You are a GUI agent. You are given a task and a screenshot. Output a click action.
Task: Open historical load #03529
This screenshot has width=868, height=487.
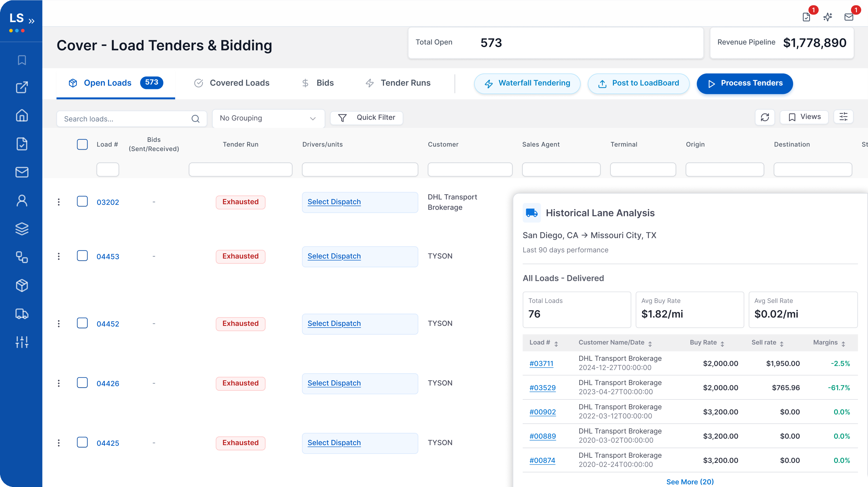point(542,388)
